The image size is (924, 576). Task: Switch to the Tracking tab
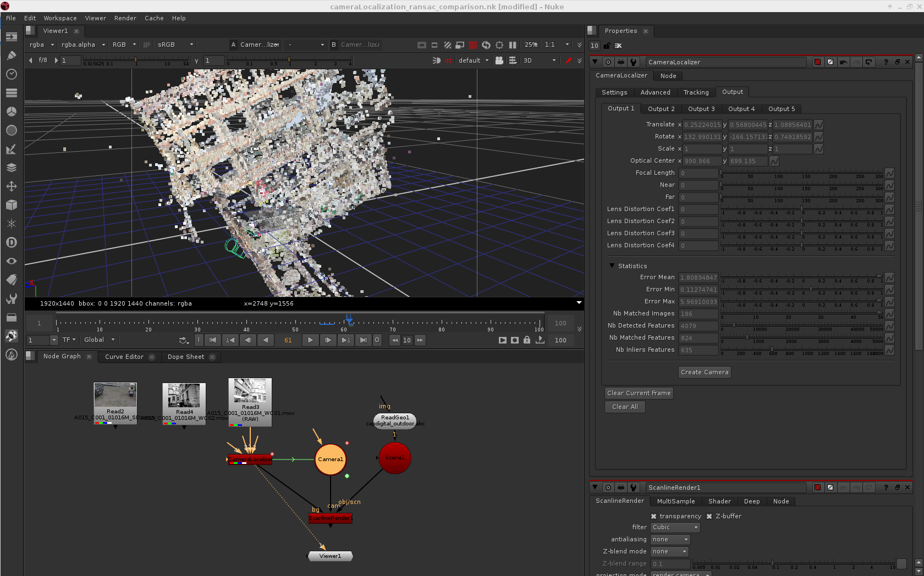(x=696, y=92)
